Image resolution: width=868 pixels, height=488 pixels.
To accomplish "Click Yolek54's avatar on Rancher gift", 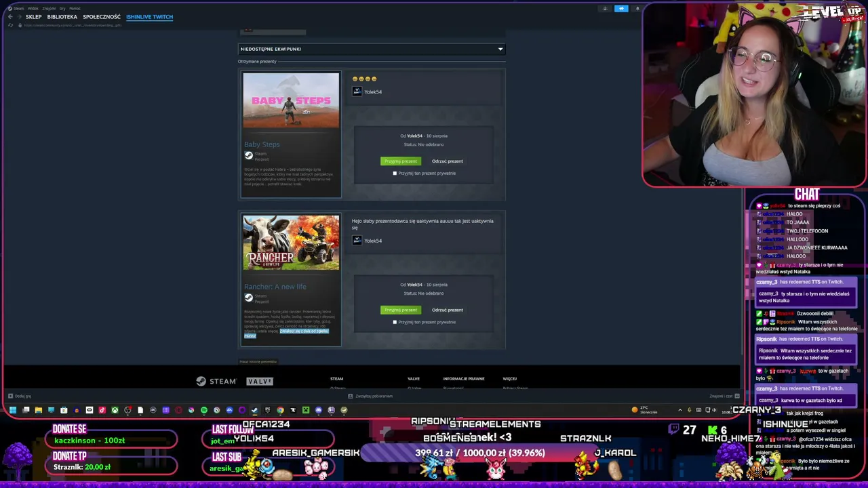I will coord(357,241).
